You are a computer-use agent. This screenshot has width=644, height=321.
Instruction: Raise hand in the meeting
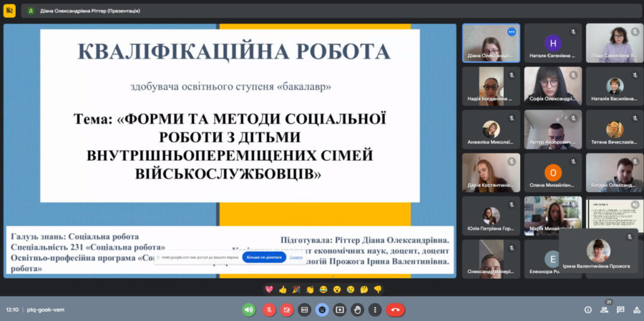357,310
